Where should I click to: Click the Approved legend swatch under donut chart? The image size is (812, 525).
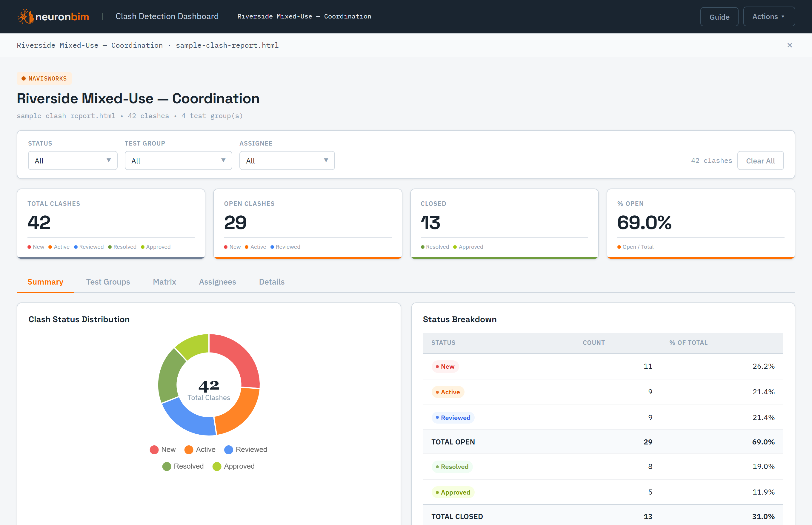pyautogui.click(x=217, y=466)
